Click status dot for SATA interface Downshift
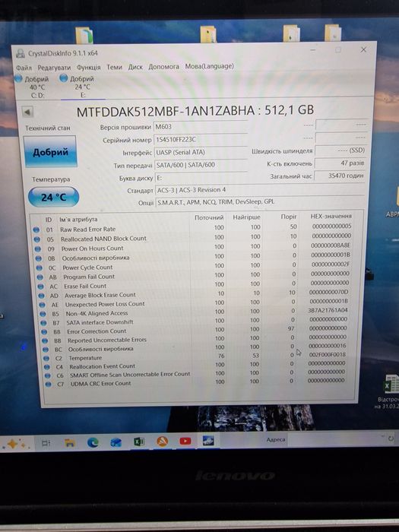This screenshot has height=532, width=399. point(43,323)
